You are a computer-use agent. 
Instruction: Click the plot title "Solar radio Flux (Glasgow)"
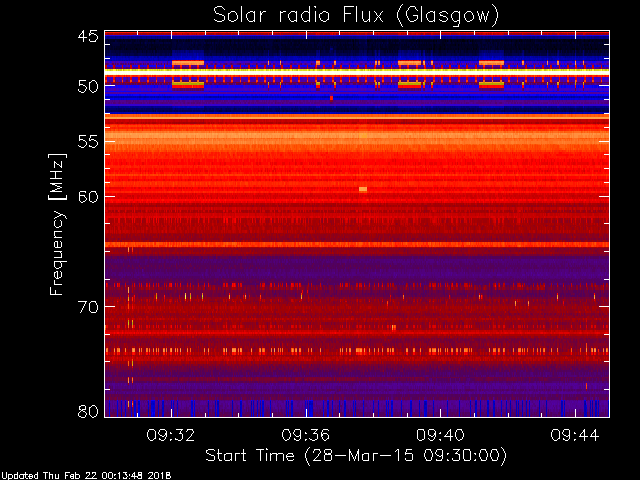tap(356, 16)
